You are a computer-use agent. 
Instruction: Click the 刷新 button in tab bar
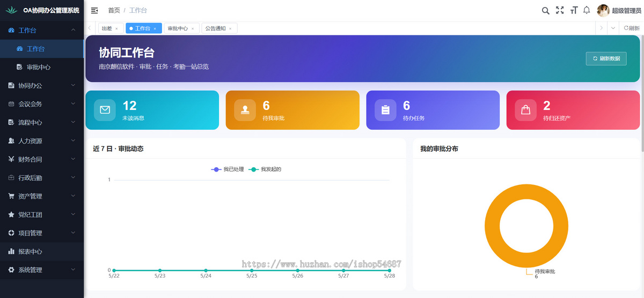pyautogui.click(x=632, y=28)
